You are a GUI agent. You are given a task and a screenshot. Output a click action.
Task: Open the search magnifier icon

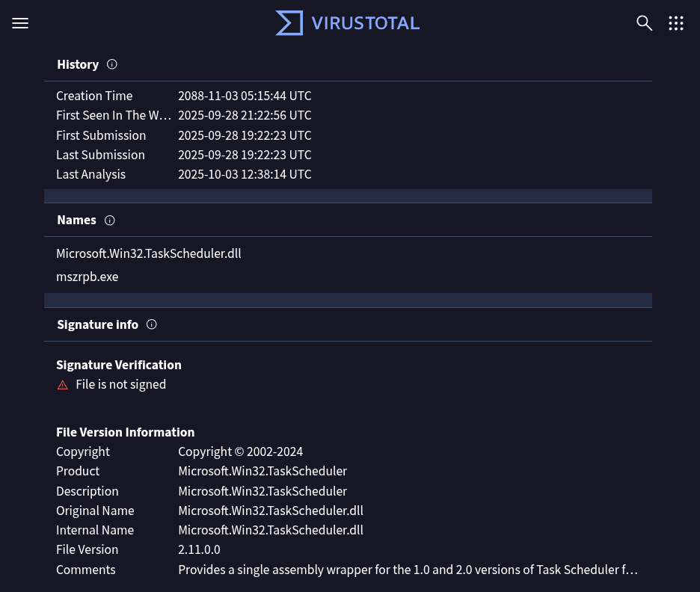point(644,23)
